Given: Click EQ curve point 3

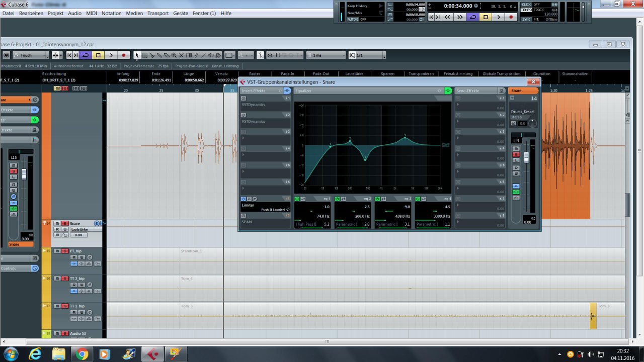Looking at the screenshot, I should coord(365,159).
